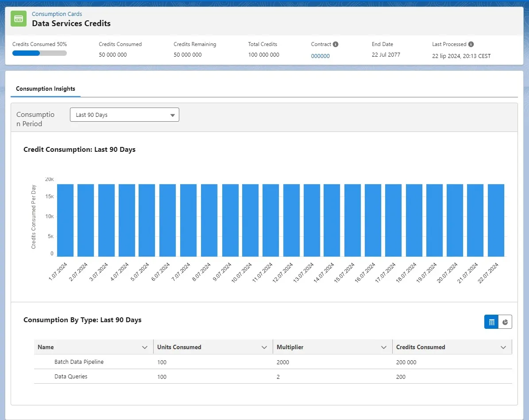Open contract 000000 link
The height and width of the screenshot is (420, 529).
point(320,56)
